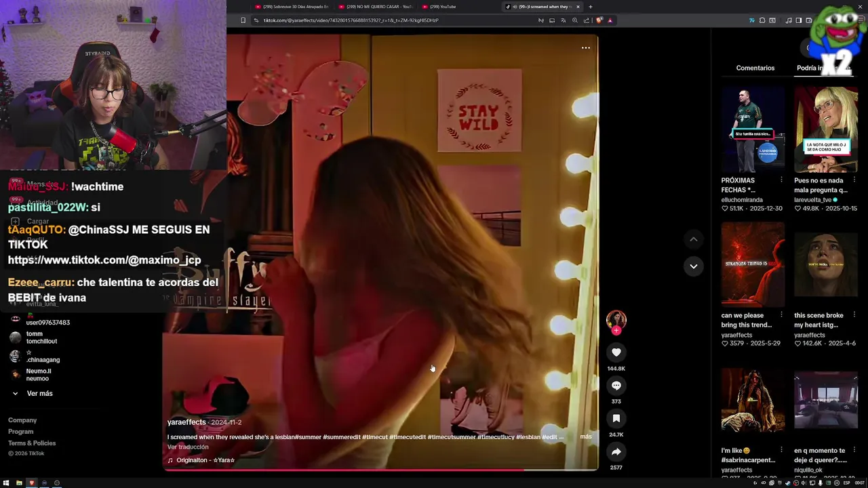Open tomchillout account in sidebar
The height and width of the screenshot is (488, 868).
(x=33, y=338)
